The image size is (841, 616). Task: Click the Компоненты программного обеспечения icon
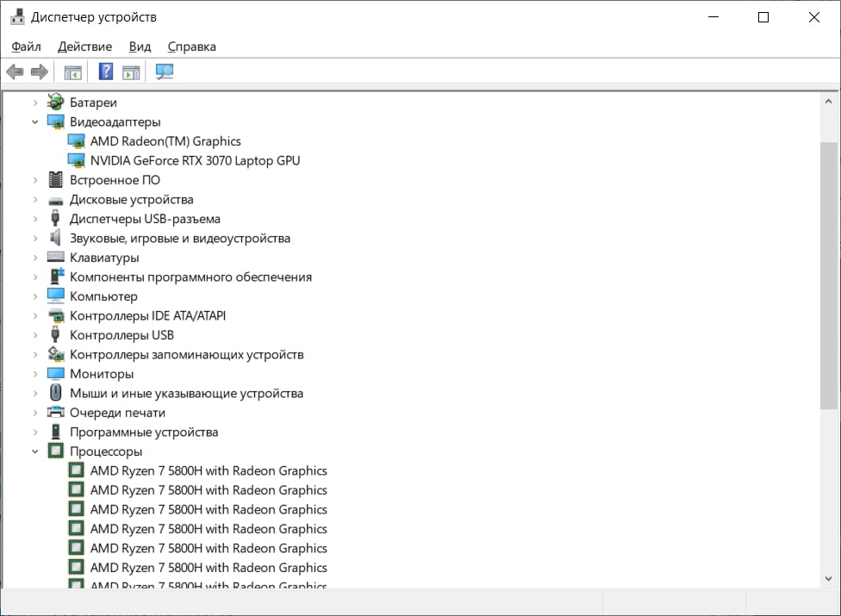tap(56, 276)
